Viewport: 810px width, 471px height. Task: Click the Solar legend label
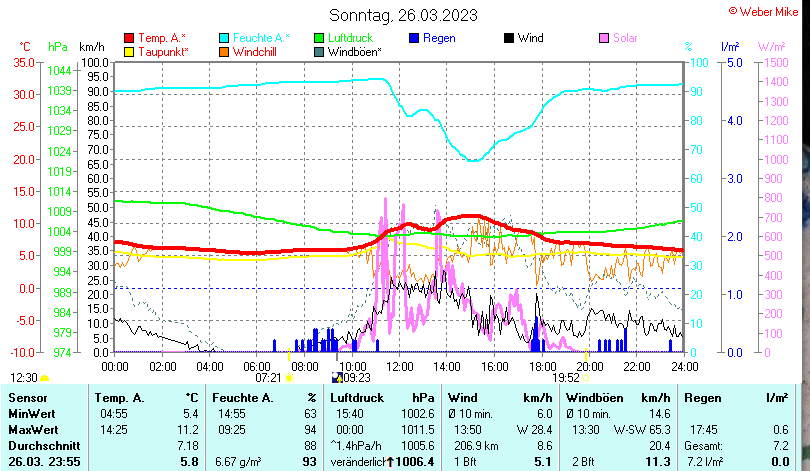point(625,38)
